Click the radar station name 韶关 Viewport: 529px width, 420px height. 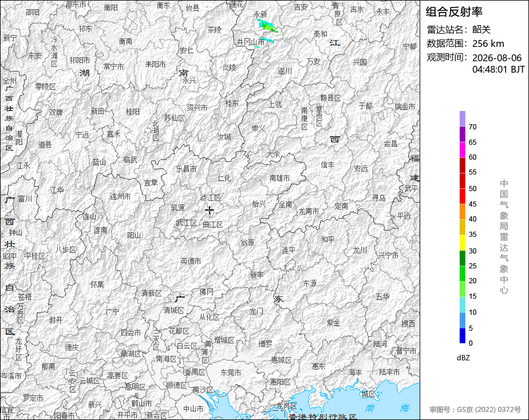(x=481, y=29)
